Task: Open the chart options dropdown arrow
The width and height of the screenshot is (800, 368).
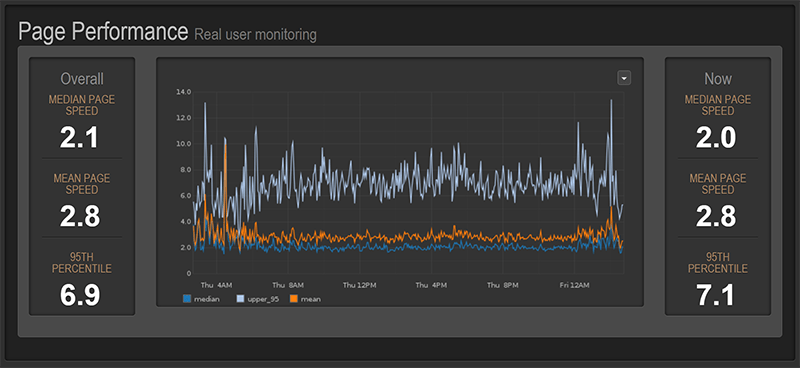Action: [x=624, y=78]
